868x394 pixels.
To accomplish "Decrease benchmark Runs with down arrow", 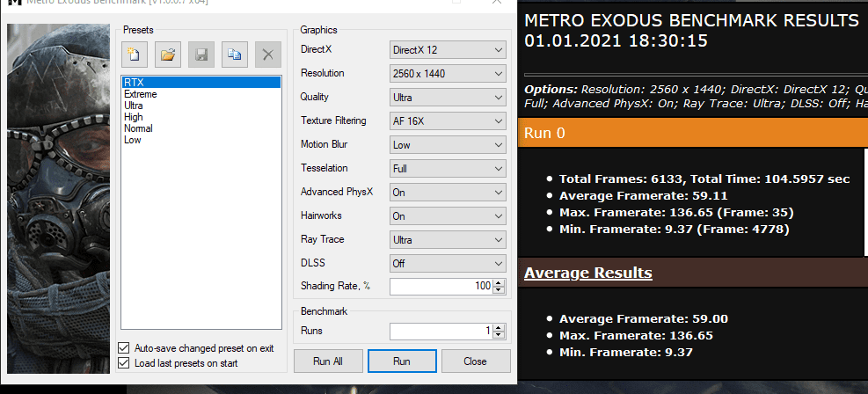I will 499,335.
